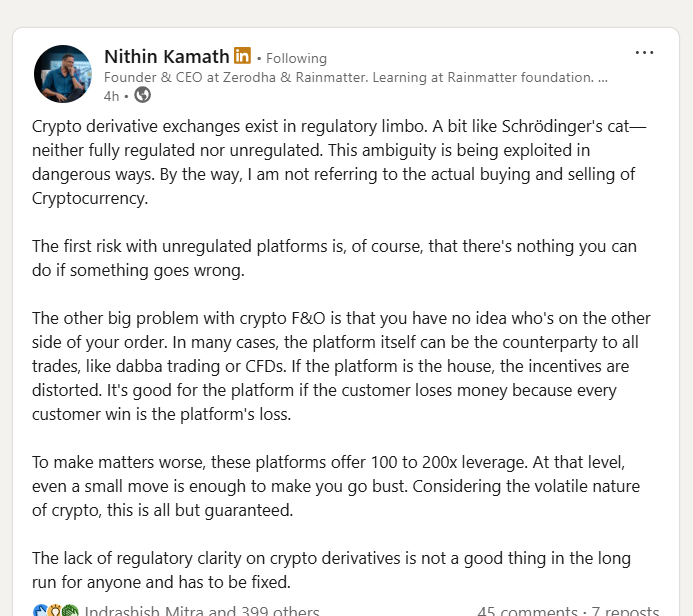This screenshot has width=693, height=616.
Task: Click the globe public-visibility icon
Action: click(x=143, y=95)
